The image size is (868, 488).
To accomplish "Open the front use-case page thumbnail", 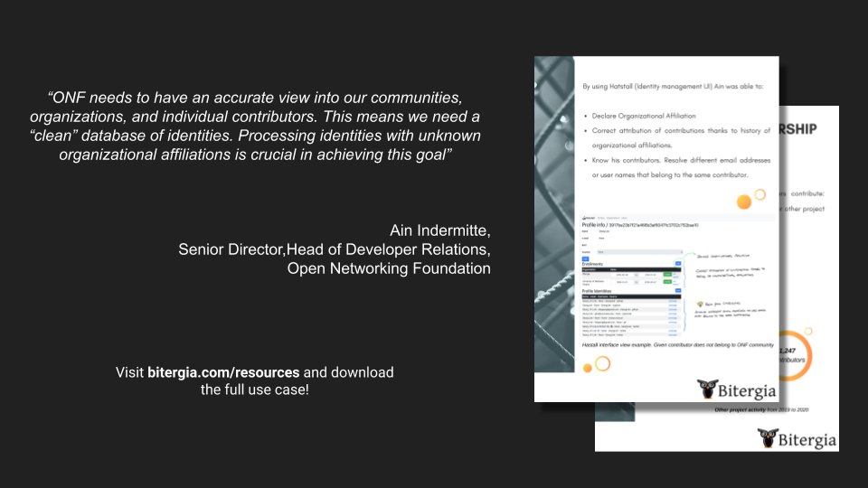I will tap(656, 229).
